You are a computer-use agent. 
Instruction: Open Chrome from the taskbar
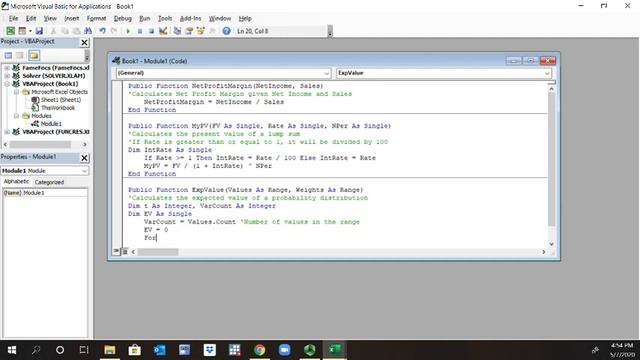coord(260,350)
